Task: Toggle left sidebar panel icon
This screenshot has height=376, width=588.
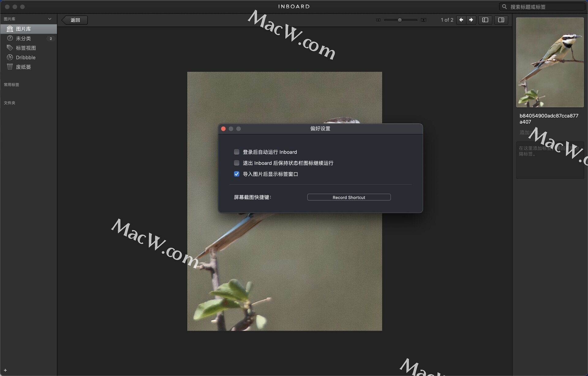Action: pyautogui.click(x=485, y=20)
